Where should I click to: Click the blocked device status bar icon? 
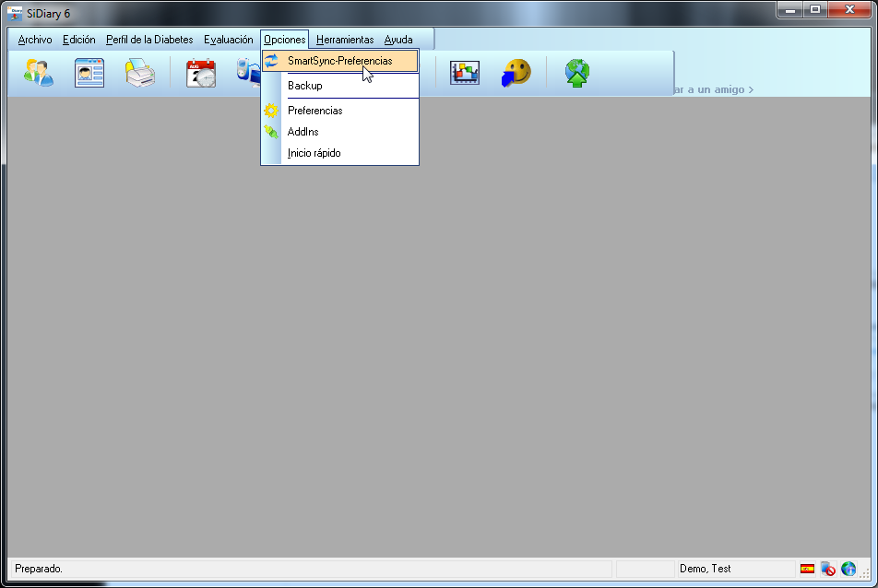827,569
